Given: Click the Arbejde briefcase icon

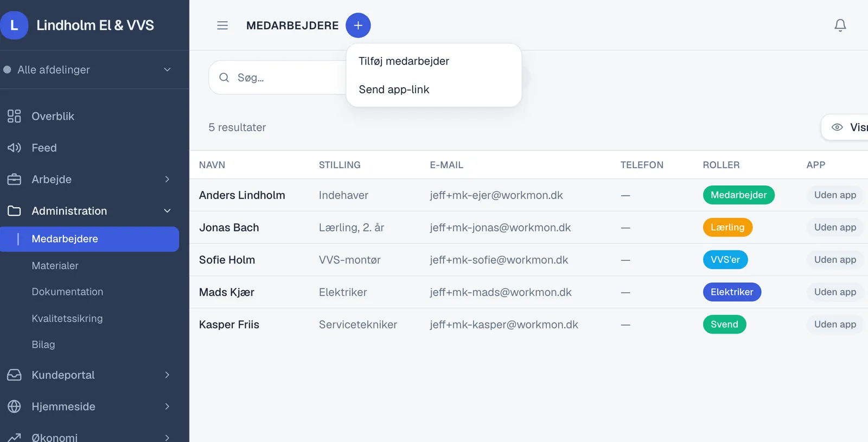Looking at the screenshot, I should (x=14, y=179).
